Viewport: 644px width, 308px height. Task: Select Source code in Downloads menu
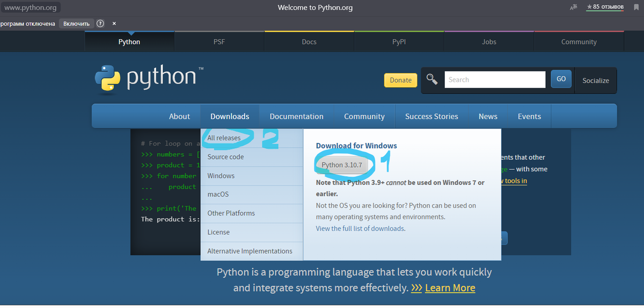pyautogui.click(x=252, y=157)
